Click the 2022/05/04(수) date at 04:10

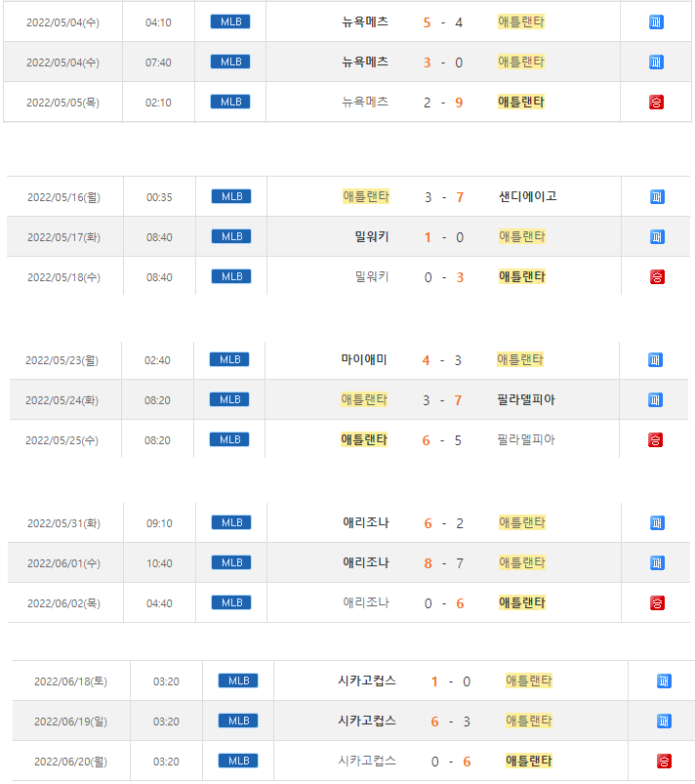point(62,21)
